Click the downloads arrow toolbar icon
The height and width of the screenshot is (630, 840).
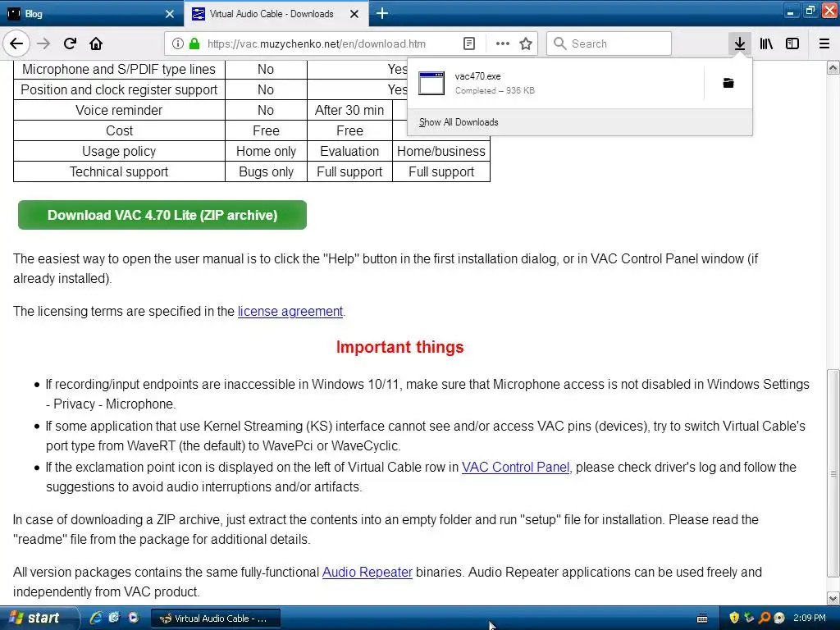tap(739, 43)
